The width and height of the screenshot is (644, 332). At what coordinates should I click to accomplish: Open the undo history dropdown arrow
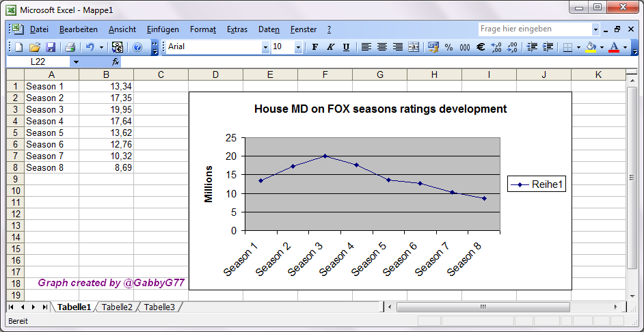101,47
